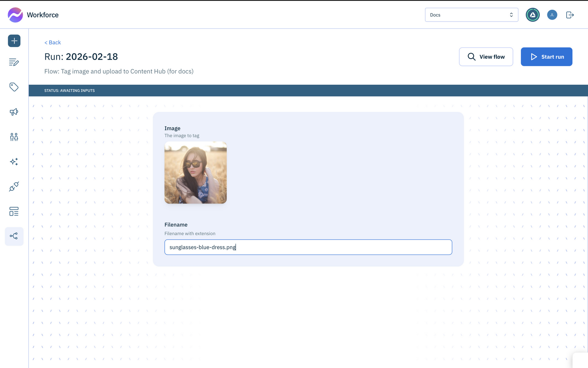The width and height of the screenshot is (588, 368).
Task: Open the people audiences icon
Action: (14, 137)
